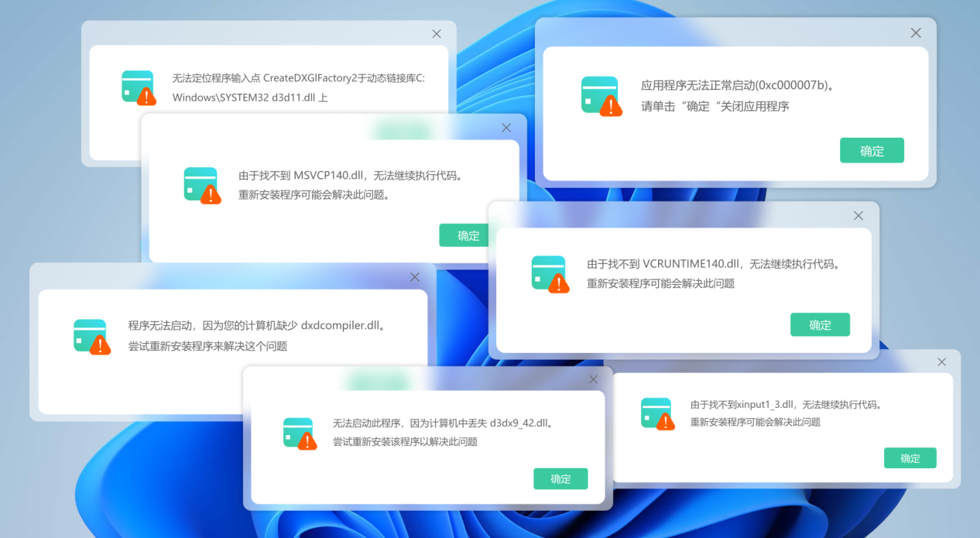Close the VCRUNTIME140.dll error dialog
Screen dimensions: 980x538
pyautogui.click(x=858, y=215)
